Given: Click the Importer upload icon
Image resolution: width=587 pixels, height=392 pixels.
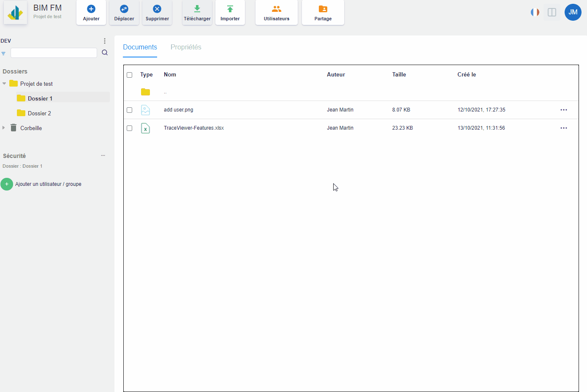Looking at the screenshot, I should click(230, 9).
